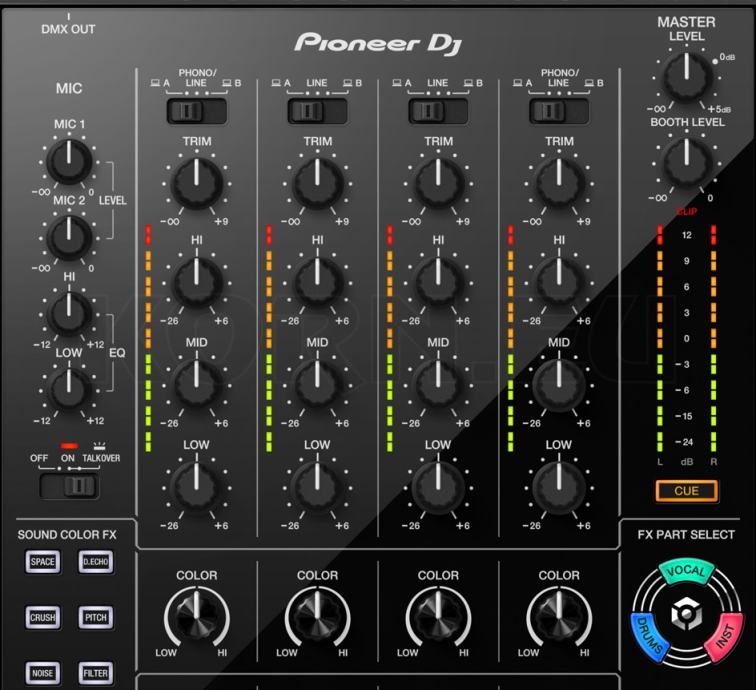
Task: Select the CRUSH sound color effect
Action: (x=43, y=618)
